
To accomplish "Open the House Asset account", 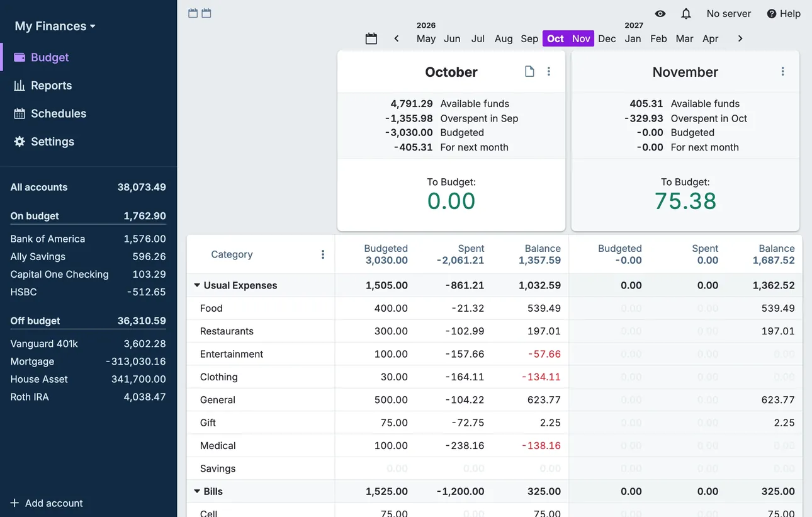I will click(88, 379).
